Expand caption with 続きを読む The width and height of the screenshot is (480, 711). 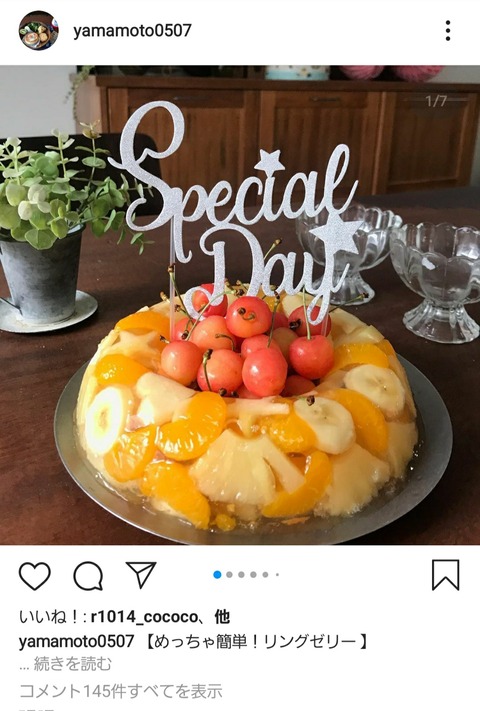coord(73,664)
